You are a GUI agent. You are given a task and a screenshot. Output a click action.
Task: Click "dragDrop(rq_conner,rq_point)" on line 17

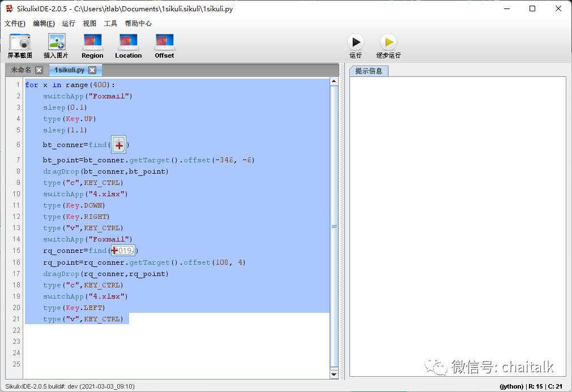click(106, 274)
